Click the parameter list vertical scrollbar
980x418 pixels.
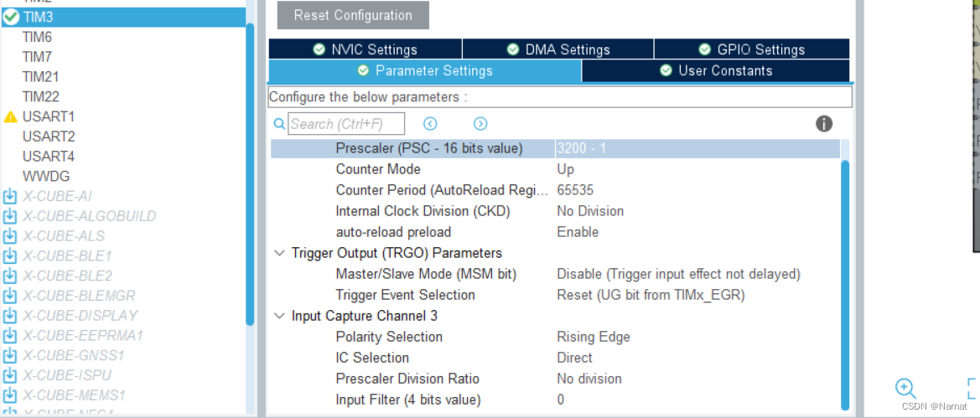click(845, 276)
